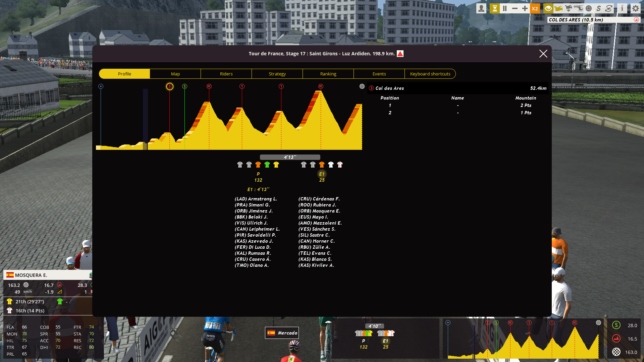Select rider Kivilev A. in breakaway list
The image size is (644, 362).
pos(316,265)
